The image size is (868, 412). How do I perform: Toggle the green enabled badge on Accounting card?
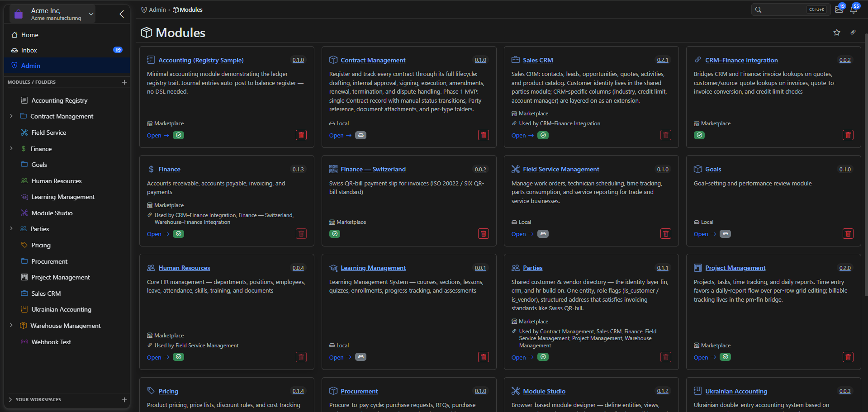179,135
